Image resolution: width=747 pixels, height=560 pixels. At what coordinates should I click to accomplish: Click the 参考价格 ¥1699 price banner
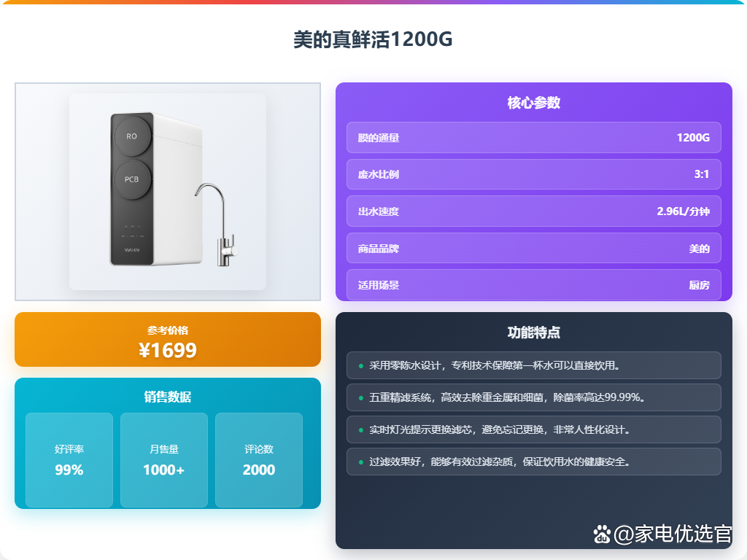tap(168, 340)
